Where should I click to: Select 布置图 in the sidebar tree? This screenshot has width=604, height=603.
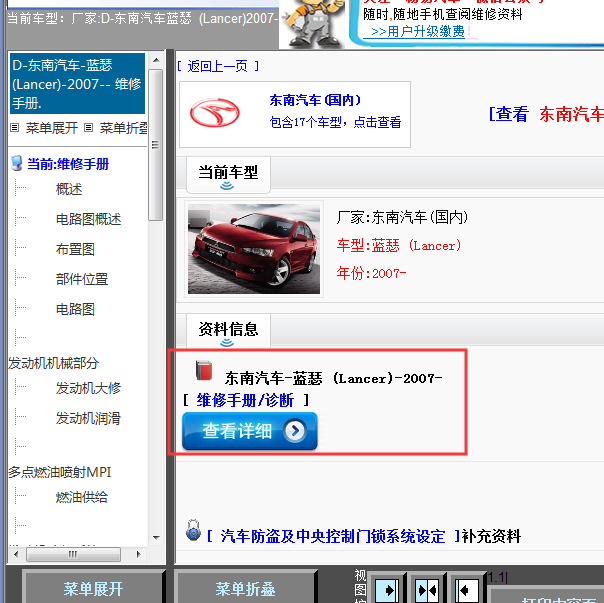[x=75, y=249]
